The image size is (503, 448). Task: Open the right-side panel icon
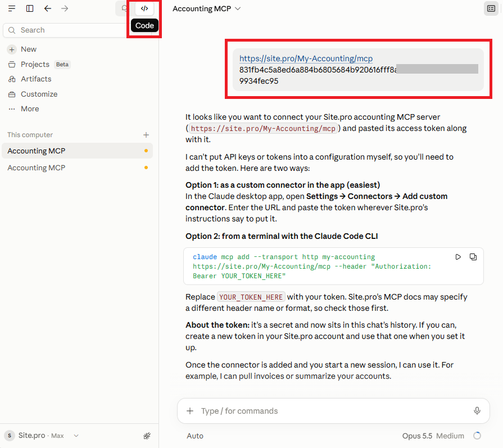coord(491,8)
